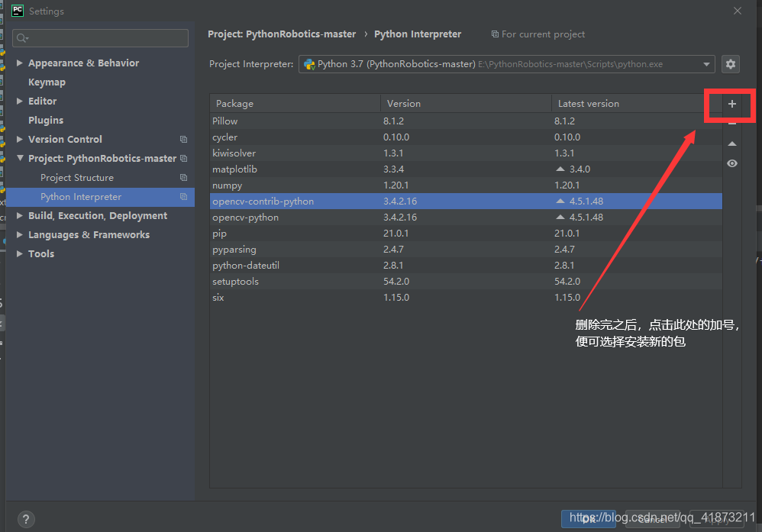The width and height of the screenshot is (762, 532).
Task: Click the help question mark button
Action: click(x=26, y=519)
